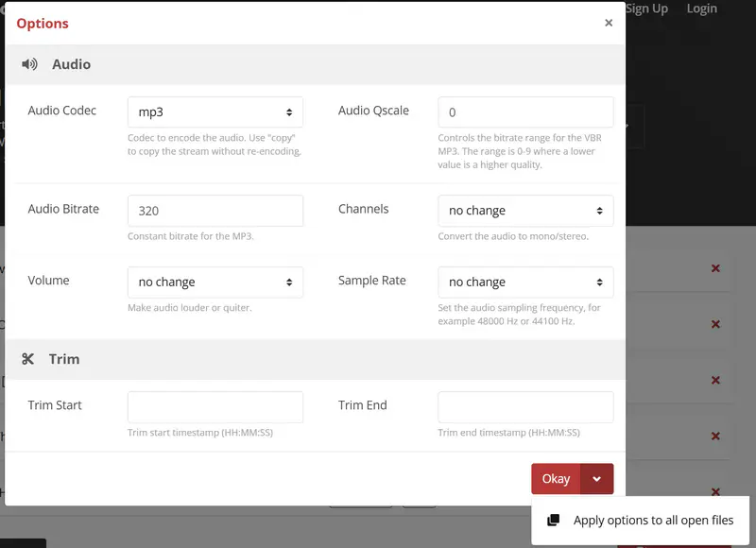Change the Volume dropdown from no change
The width and height of the screenshot is (756, 548).
215,282
